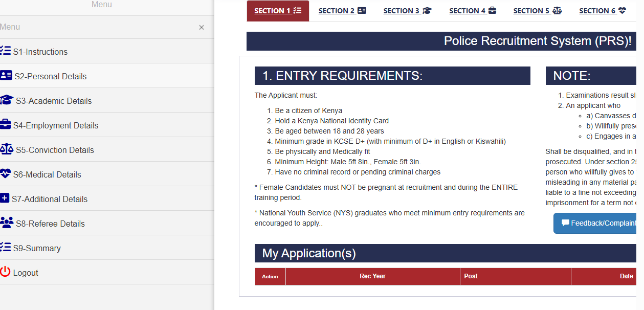
Task: Click the Logout link
Action: (x=26, y=272)
